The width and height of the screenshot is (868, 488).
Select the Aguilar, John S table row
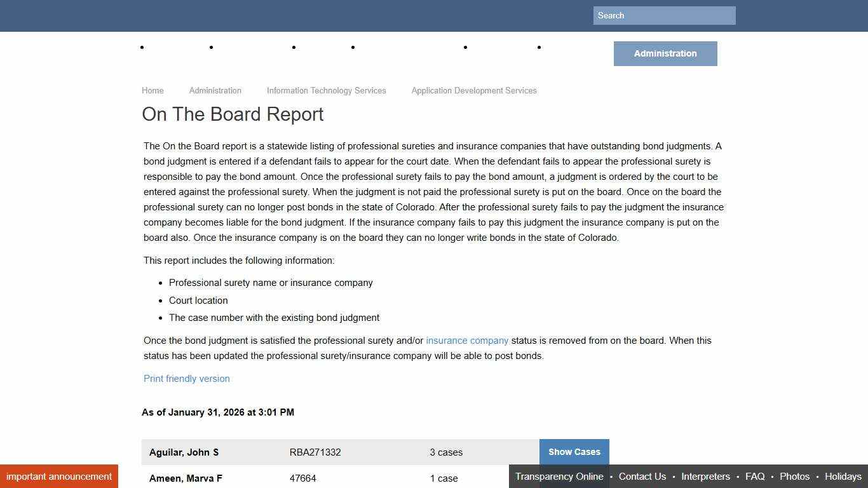click(184, 452)
